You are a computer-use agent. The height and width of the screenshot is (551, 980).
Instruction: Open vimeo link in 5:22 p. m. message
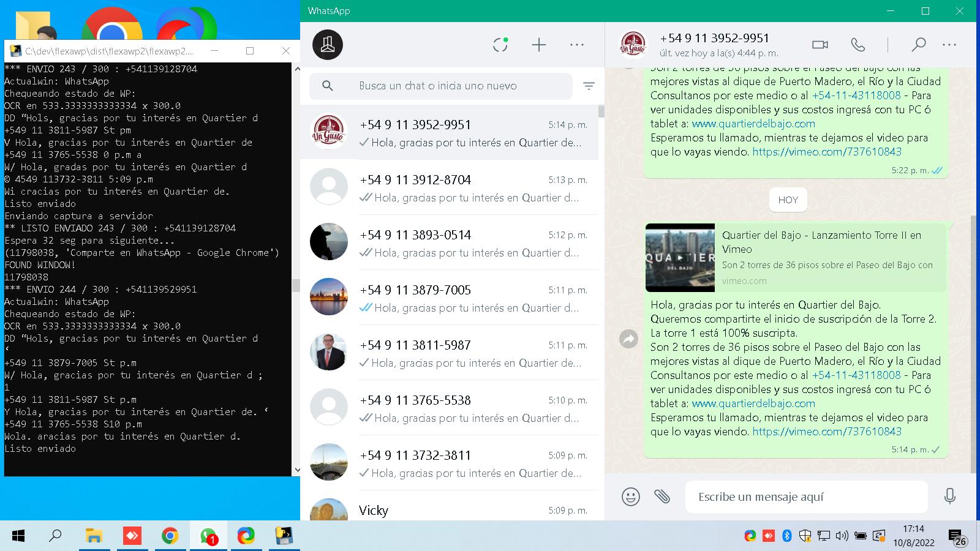(827, 152)
